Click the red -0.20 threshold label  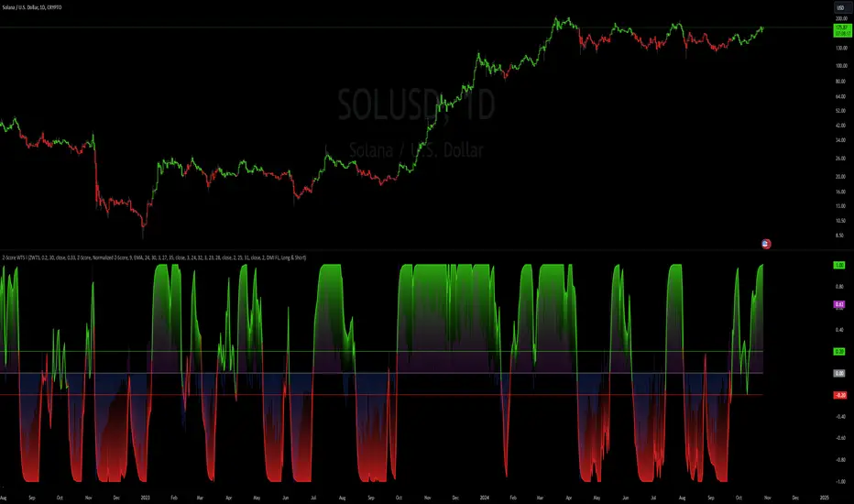click(840, 395)
